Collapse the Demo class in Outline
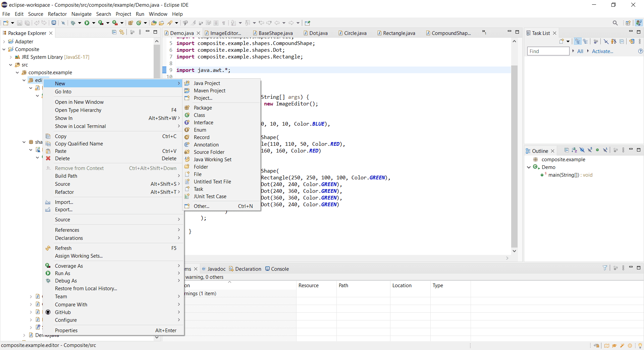The image size is (644, 350). click(x=529, y=167)
